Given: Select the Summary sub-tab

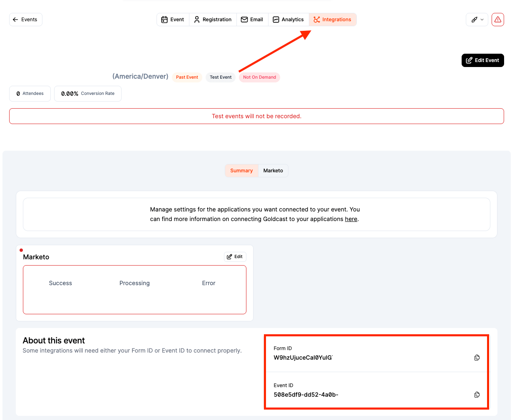Looking at the screenshot, I should click(241, 171).
